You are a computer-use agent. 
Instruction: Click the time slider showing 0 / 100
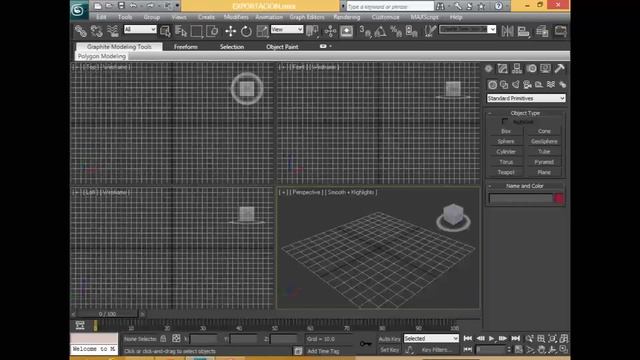(x=107, y=314)
